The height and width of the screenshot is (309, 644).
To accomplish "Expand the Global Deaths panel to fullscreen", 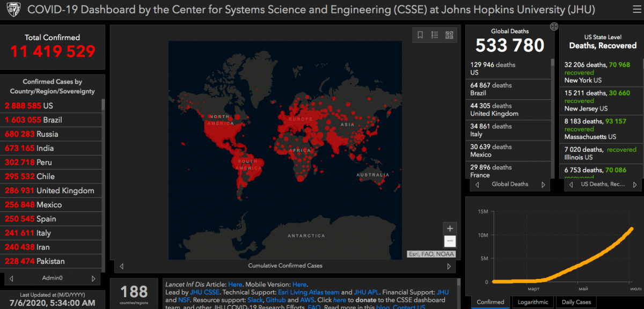I will (x=554, y=26).
